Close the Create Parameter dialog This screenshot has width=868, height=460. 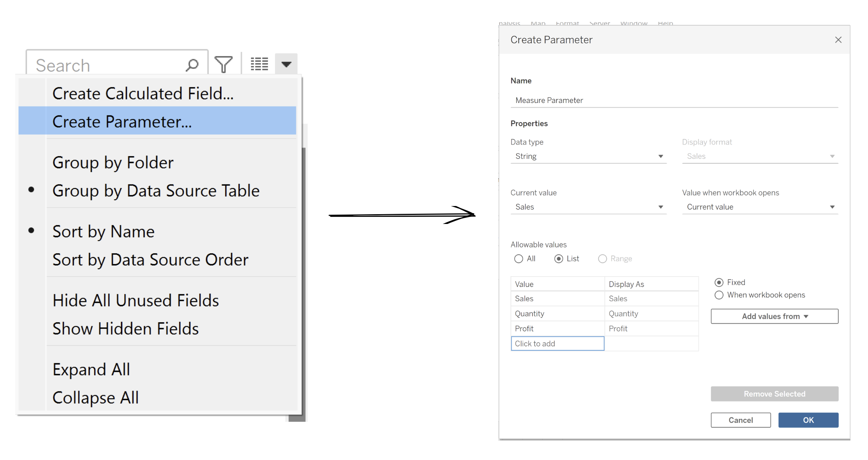click(x=839, y=39)
